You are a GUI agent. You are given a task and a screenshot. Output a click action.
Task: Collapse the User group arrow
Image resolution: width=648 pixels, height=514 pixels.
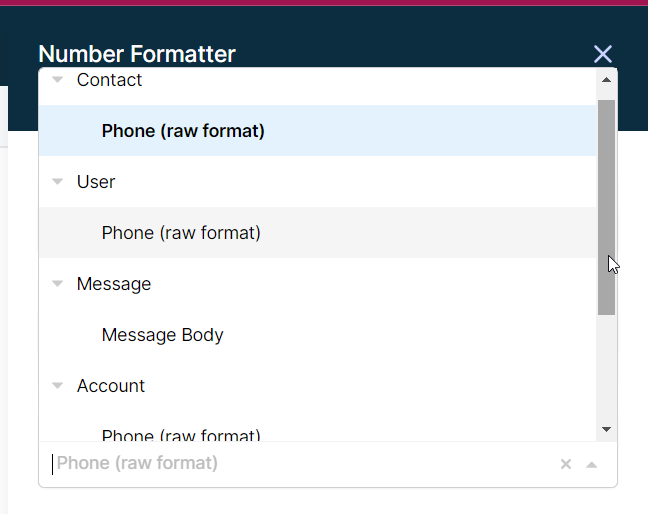coord(57,181)
